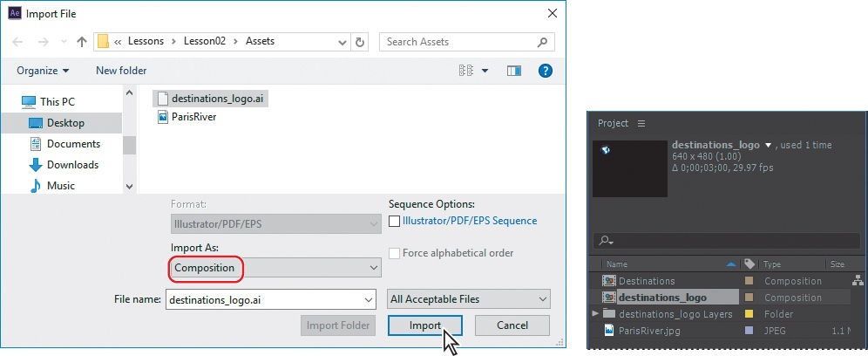This screenshot has width=868, height=356.
Task: Click the New folder button
Action: tap(121, 71)
